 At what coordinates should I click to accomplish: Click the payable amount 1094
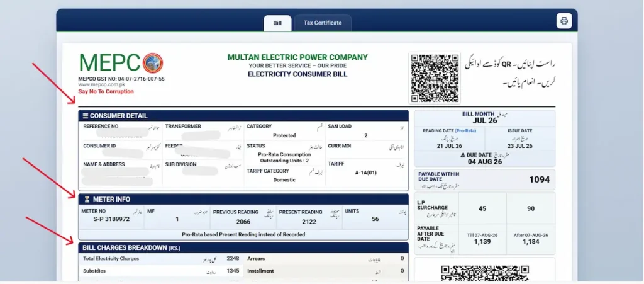pos(539,179)
